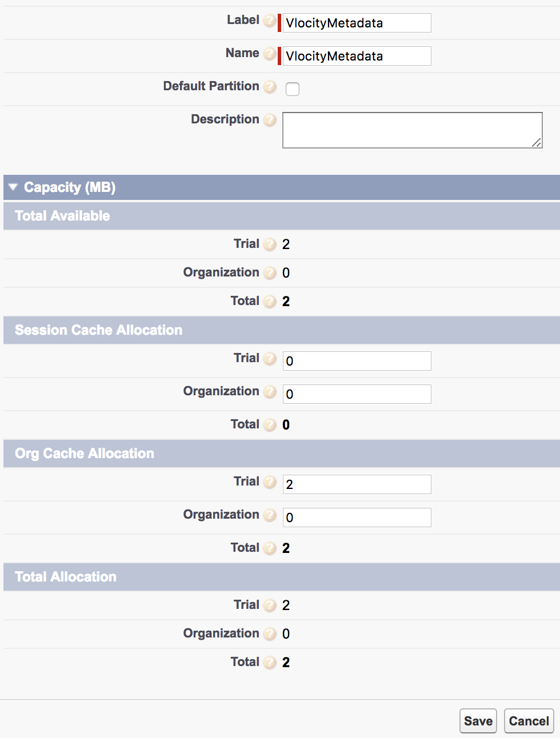Click inside the Label text field
The height and width of the screenshot is (738, 560).
coord(355,23)
